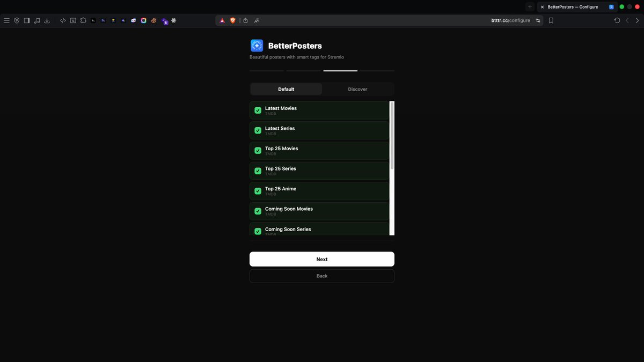This screenshot has width=644, height=362.
Task: Open developer tools code icon
Action: point(63,20)
